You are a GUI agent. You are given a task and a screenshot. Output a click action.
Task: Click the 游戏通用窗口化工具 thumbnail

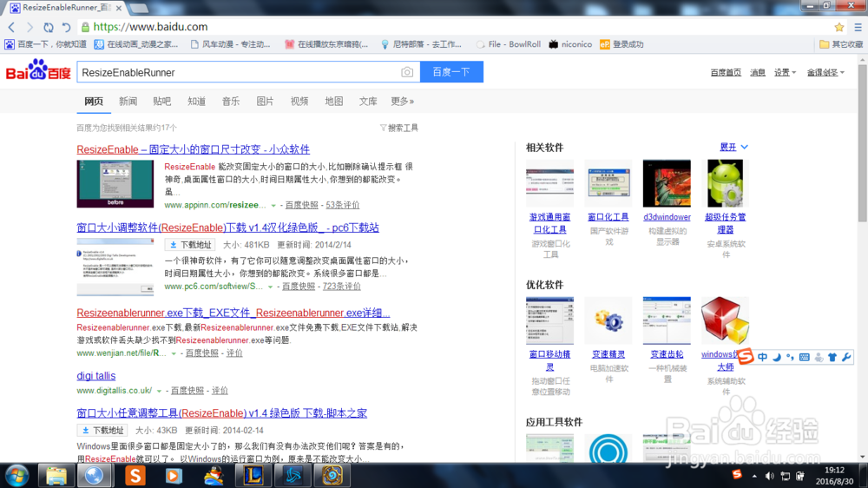(549, 183)
